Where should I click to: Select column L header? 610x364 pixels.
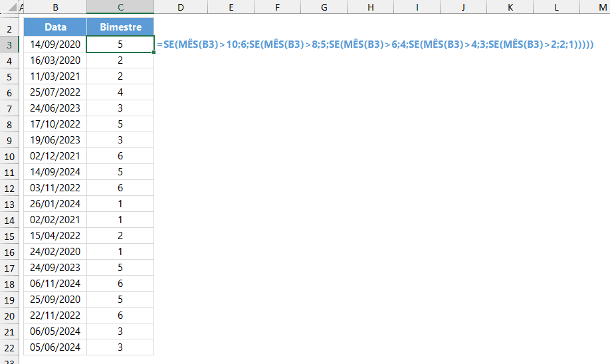[x=556, y=7]
